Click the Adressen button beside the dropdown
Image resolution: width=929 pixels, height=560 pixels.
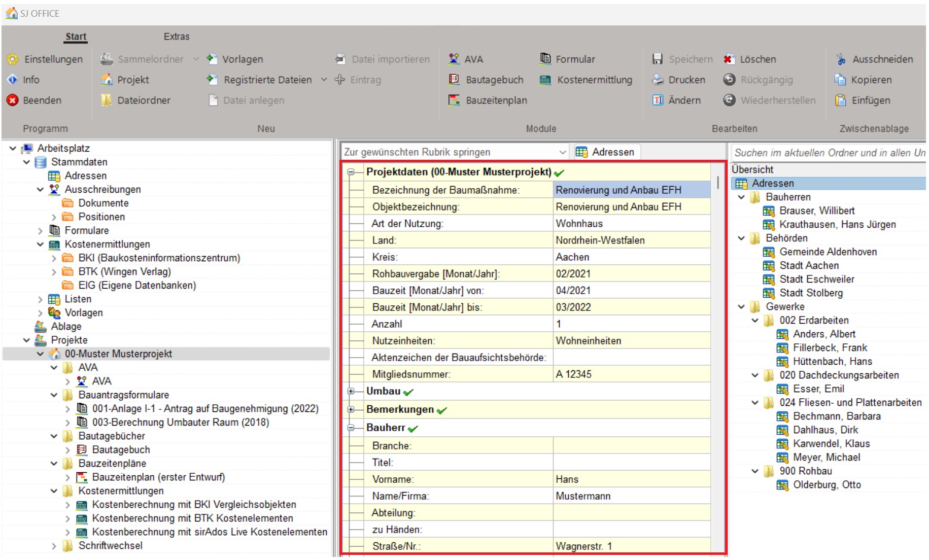click(x=607, y=152)
